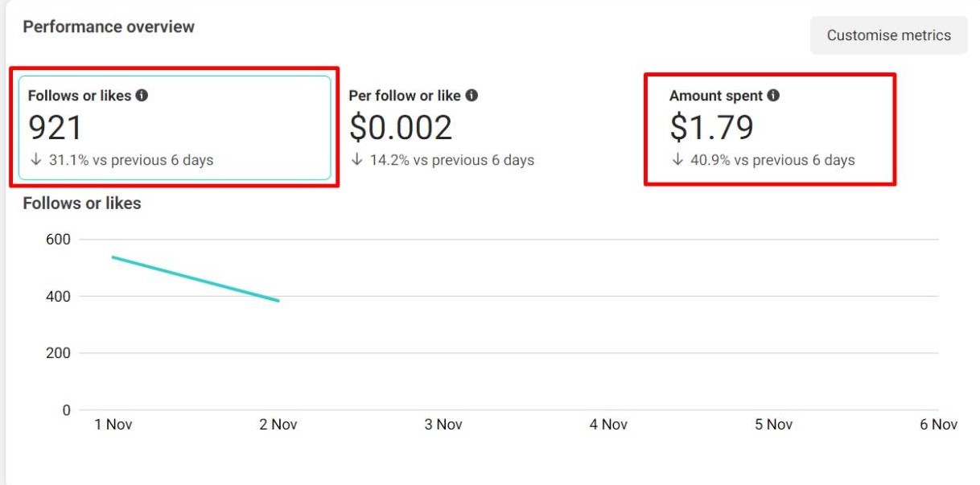Select the 6 Nov date label

pos(938,425)
